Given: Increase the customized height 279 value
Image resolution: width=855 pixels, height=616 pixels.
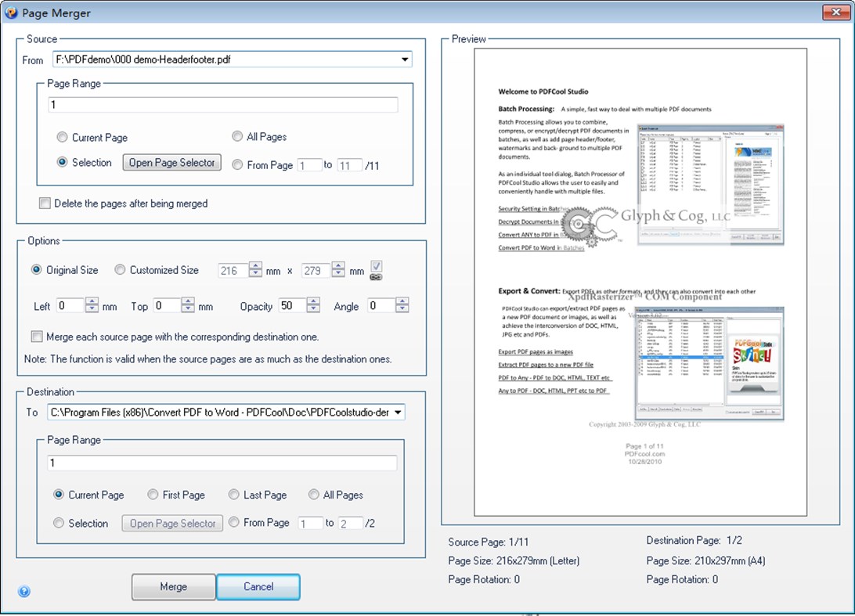Looking at the screenshot, I should coord(338,266).
